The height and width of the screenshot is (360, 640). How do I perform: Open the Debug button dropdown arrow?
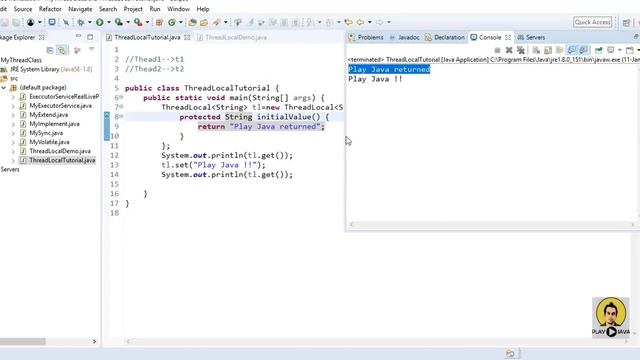(90, 22)
